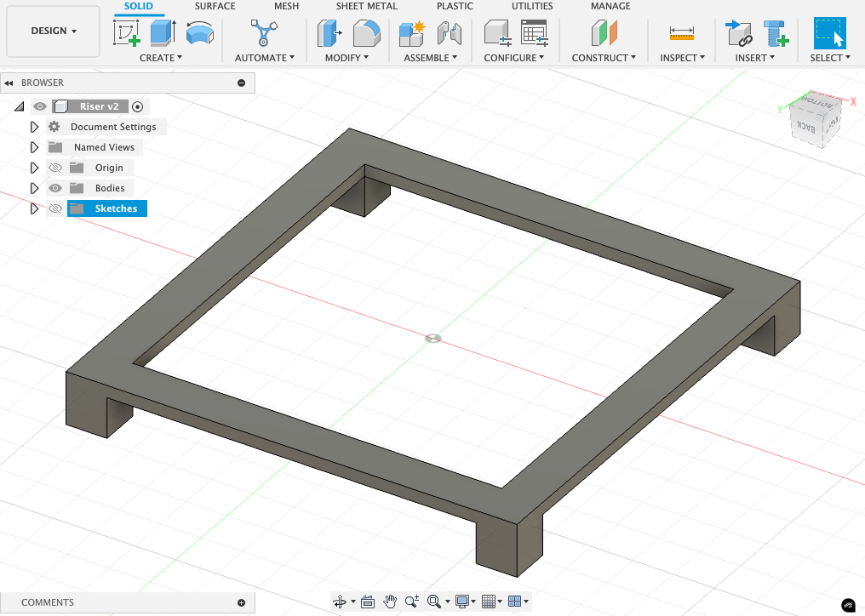Click the Document Settings gear icon
The image size is (865, 616).
(x=54, y=127)
